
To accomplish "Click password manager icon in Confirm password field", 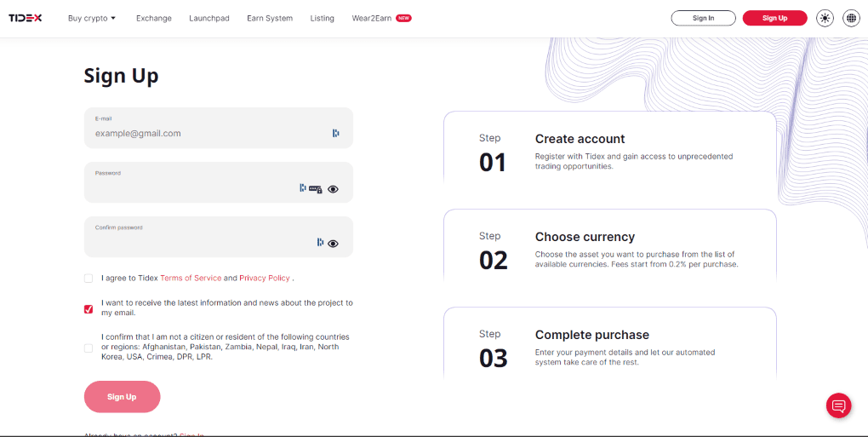I will (x=320, y=242).
